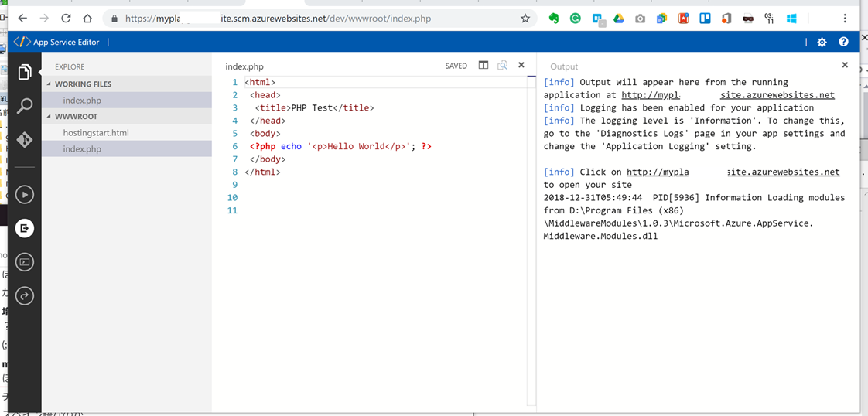
Task: Click the 03:11 timer extension icon
Action: coord(770,19)
